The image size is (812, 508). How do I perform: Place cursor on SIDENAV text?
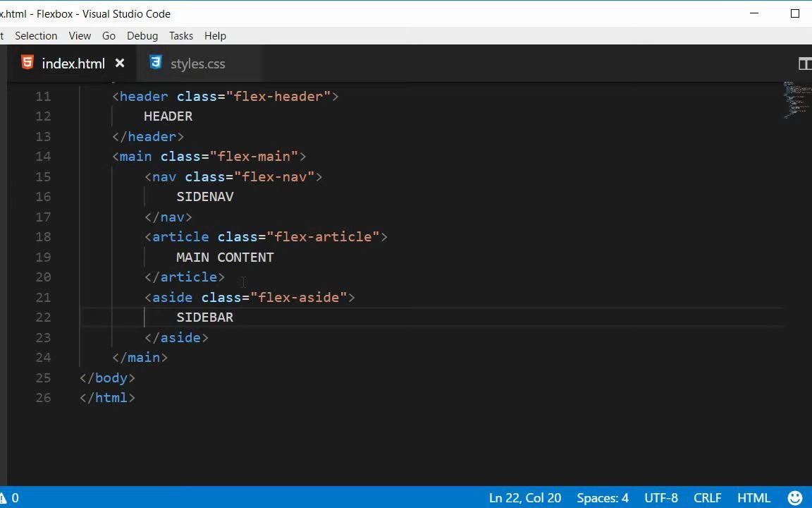pos(204,196)
